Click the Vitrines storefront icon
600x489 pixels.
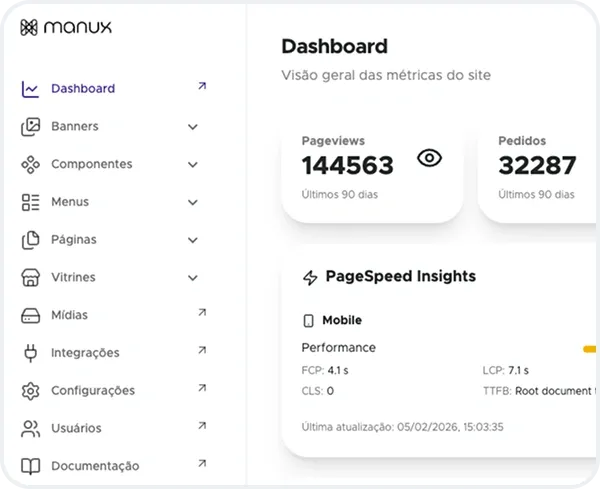(31, 277)
